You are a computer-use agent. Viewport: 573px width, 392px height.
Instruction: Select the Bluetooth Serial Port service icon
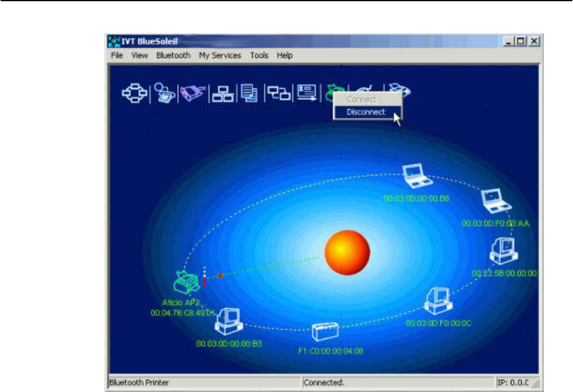click(x=193, y=93)
